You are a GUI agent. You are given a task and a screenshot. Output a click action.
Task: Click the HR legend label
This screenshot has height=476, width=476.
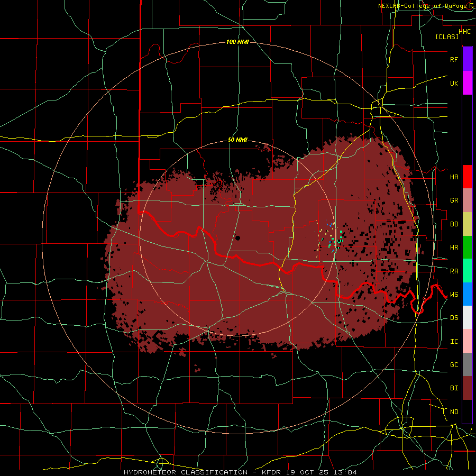(454, 248)
